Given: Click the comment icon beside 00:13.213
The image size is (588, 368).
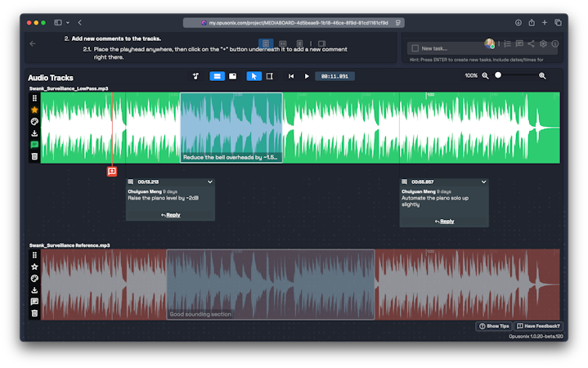Looking at the screenshot, I should (131, 182).
